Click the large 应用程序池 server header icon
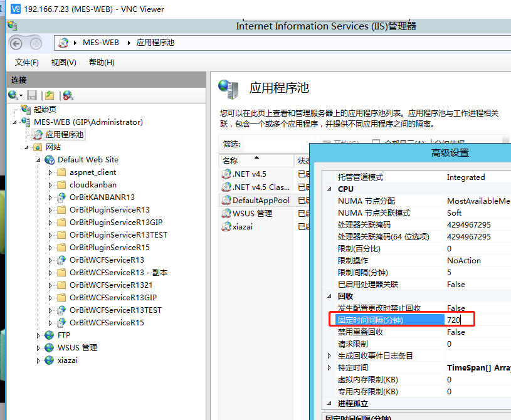Image resolution: width=511 pixels, height=420 pixels. pyautogui.click(x=229, y=89)
